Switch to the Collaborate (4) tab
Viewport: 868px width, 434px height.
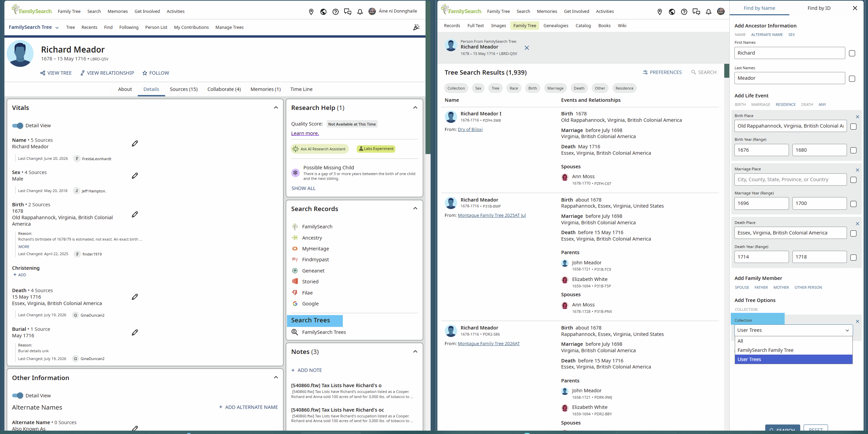(224, 89)
